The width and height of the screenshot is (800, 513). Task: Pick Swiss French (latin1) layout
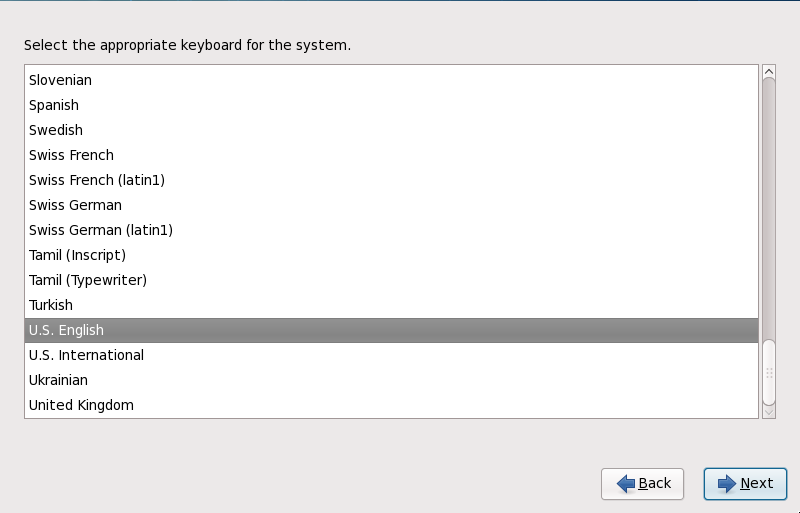click(97, 180)
